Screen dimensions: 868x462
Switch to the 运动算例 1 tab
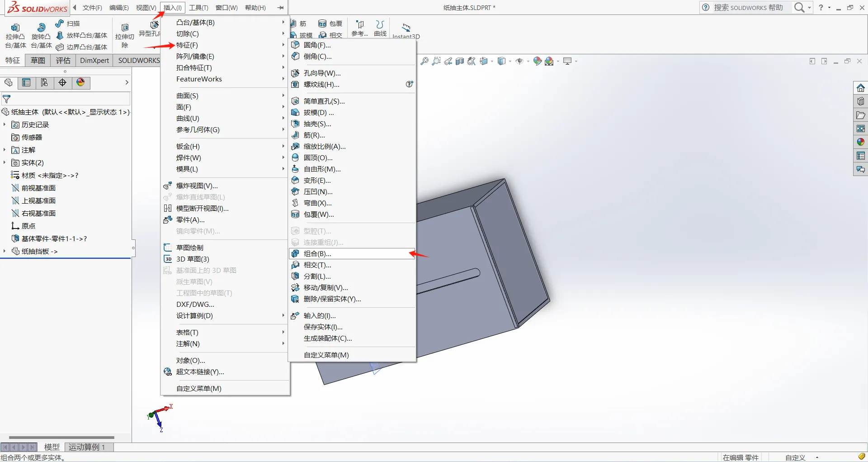[x=87, y=447]
